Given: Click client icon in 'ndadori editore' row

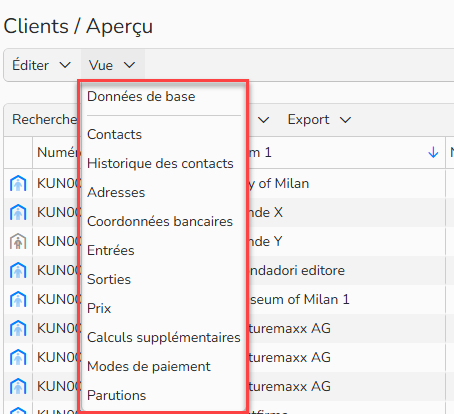Looking at the screenshot, I should (18, 270).
